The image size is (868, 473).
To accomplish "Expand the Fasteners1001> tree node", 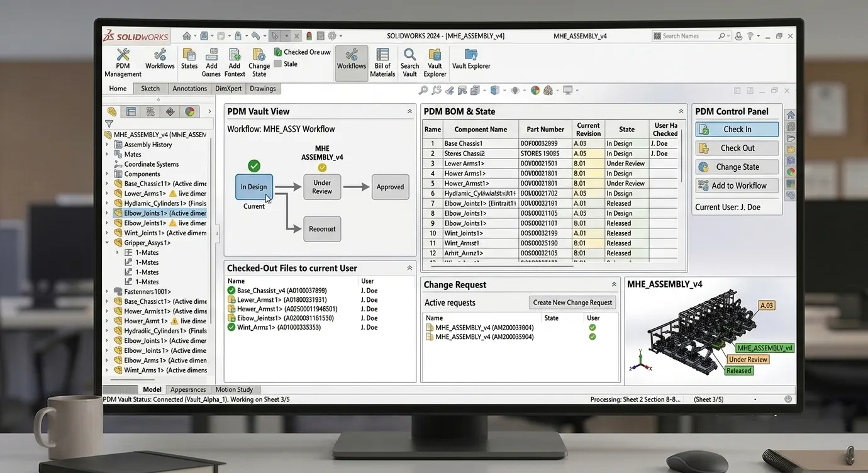I will point(107,292).
